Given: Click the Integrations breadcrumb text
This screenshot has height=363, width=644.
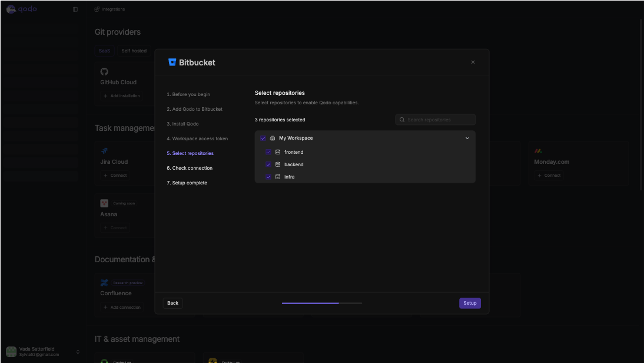Looking at the screenshot, I should 114,9.
